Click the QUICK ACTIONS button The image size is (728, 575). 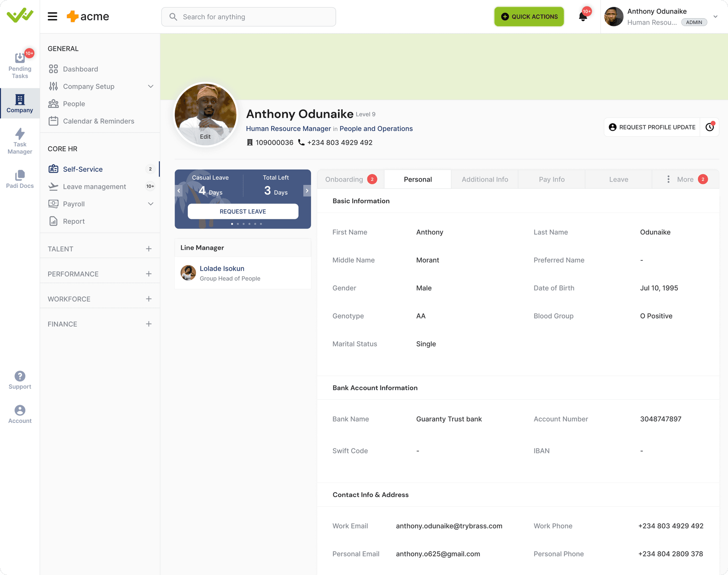pos(529,16)
